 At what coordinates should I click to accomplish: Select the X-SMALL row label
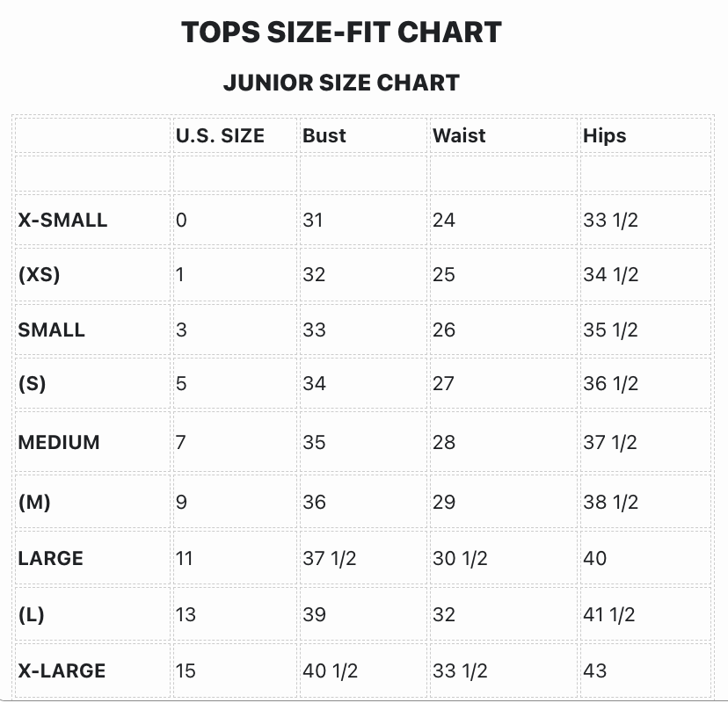(62, 220)
